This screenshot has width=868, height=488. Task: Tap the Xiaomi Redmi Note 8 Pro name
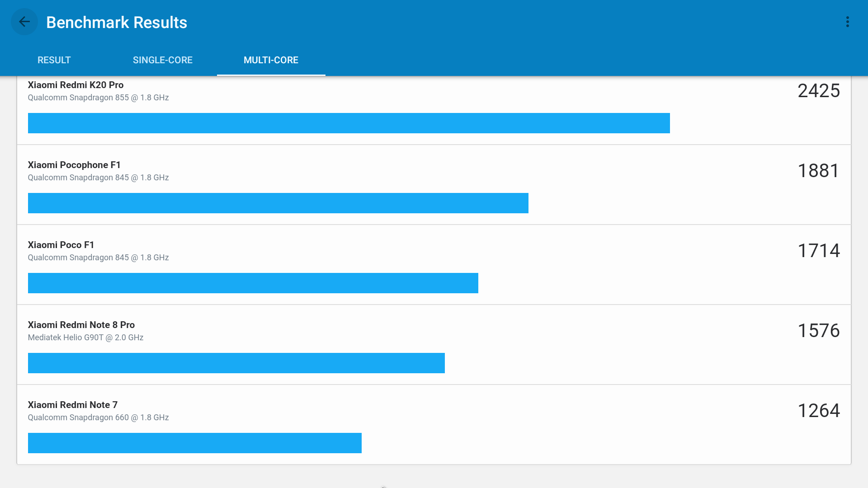tap(81, 325)
